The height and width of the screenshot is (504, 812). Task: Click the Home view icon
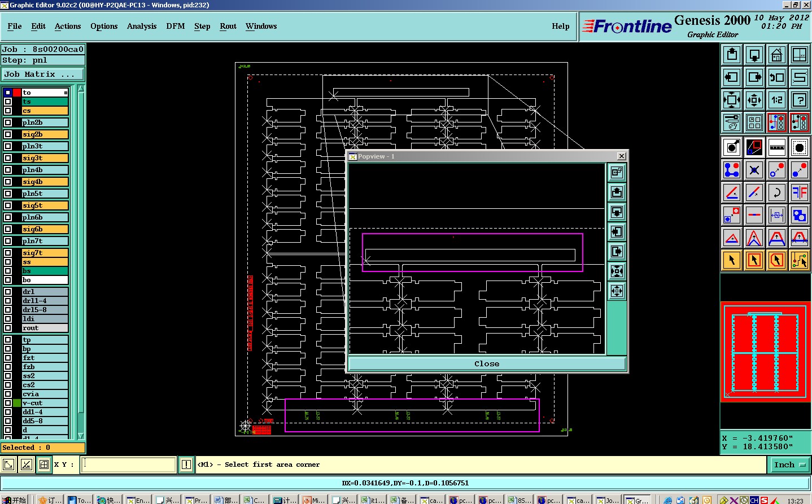point(777,55)
